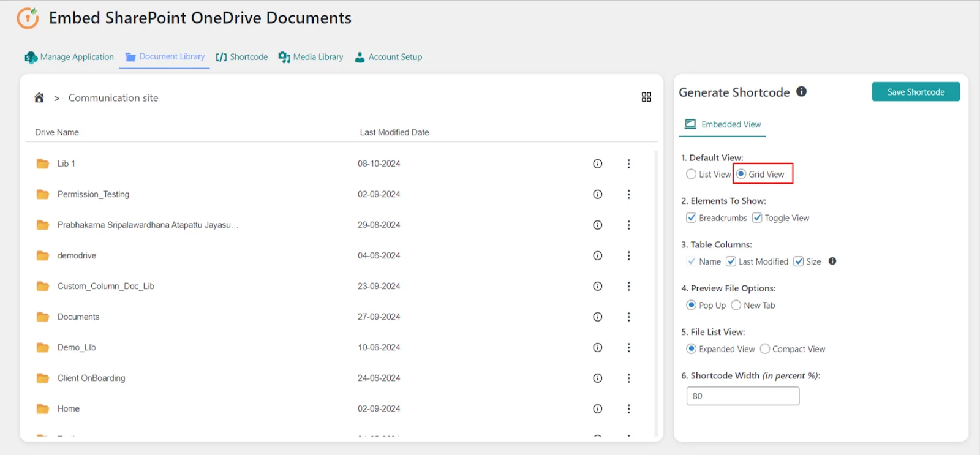
Task: Show info for Custom_Column_Doc_Lib
Action: (x=598, y=286)
